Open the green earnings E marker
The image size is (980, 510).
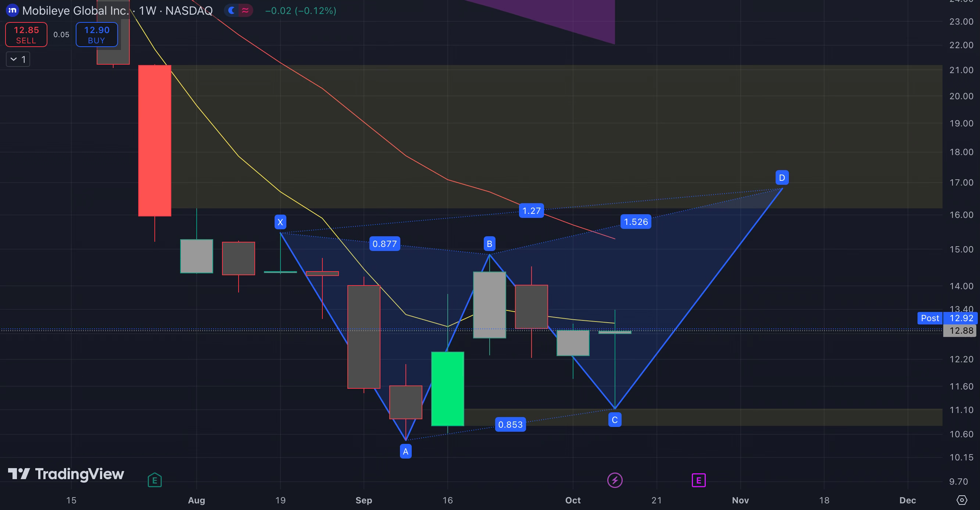154,480
